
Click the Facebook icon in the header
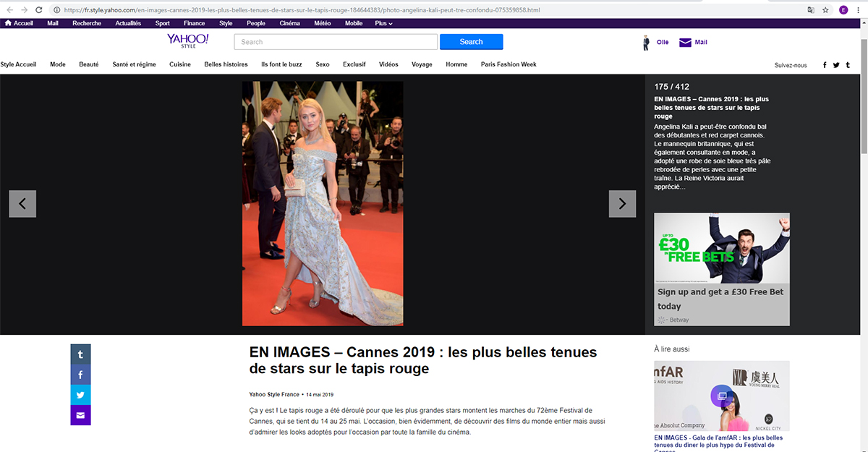(x=825, y=64)
